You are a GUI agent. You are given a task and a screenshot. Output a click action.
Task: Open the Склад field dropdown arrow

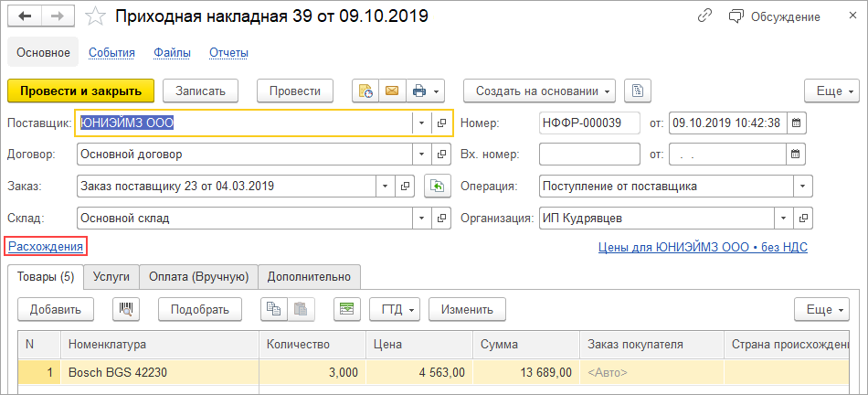pyautogui.click(x=421, y=219)
